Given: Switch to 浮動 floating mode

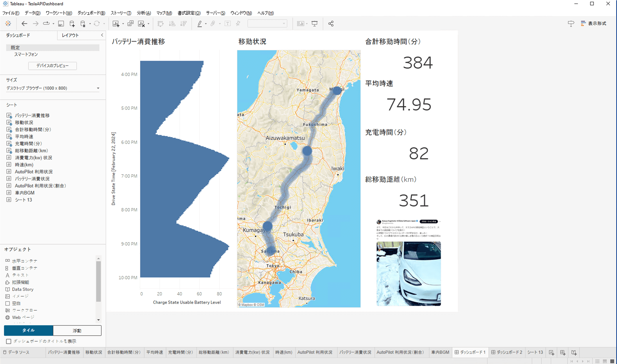Looking at the screenshot, I should [x=77, y=330].
